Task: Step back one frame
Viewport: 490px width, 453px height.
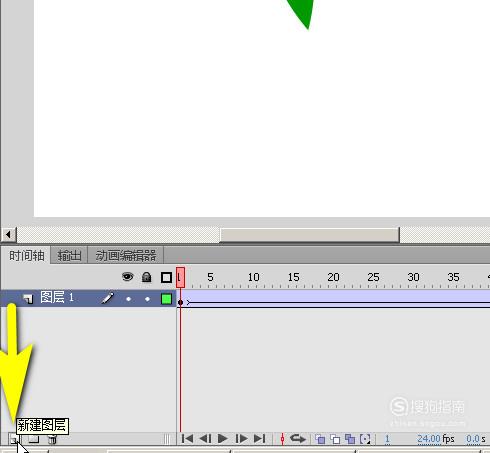Action: point(205,439)
